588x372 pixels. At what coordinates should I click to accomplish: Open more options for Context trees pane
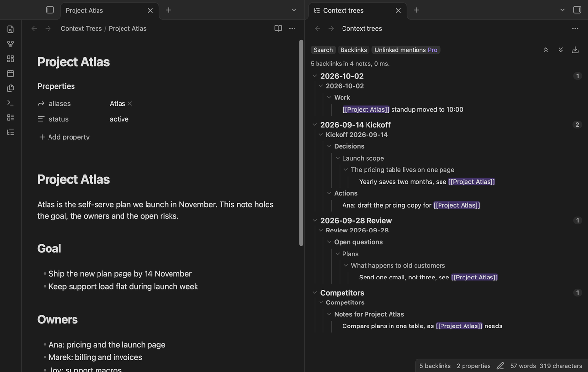[575, 28]
